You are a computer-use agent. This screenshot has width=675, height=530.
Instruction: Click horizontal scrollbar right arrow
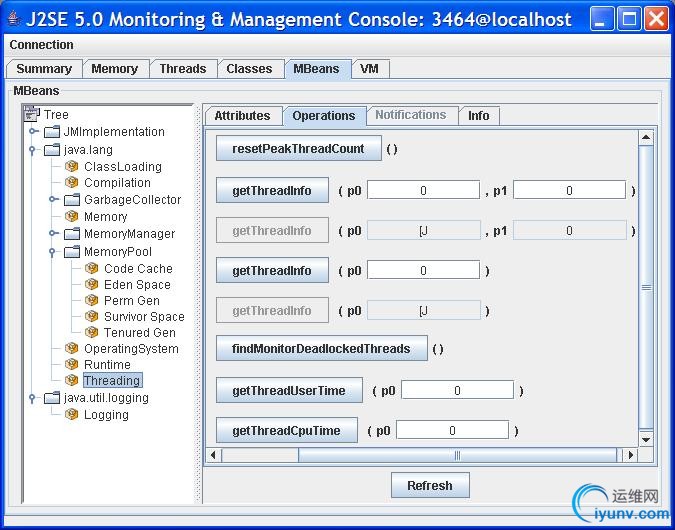[631, 455]
